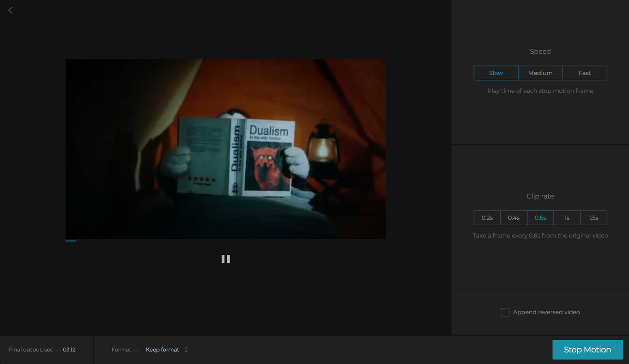Enable Append reversed video checkbox
629x364 pixels.
[505, 312]
